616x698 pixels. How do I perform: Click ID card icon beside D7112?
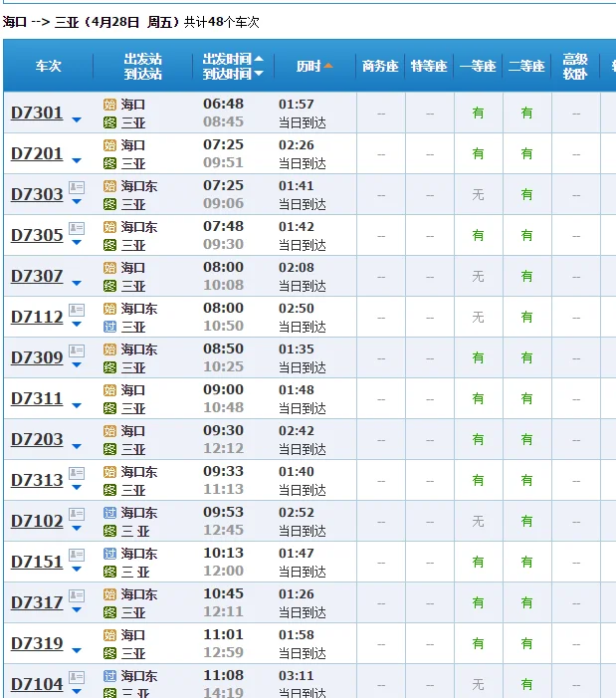pyautogui.click(x=77, y=310)
